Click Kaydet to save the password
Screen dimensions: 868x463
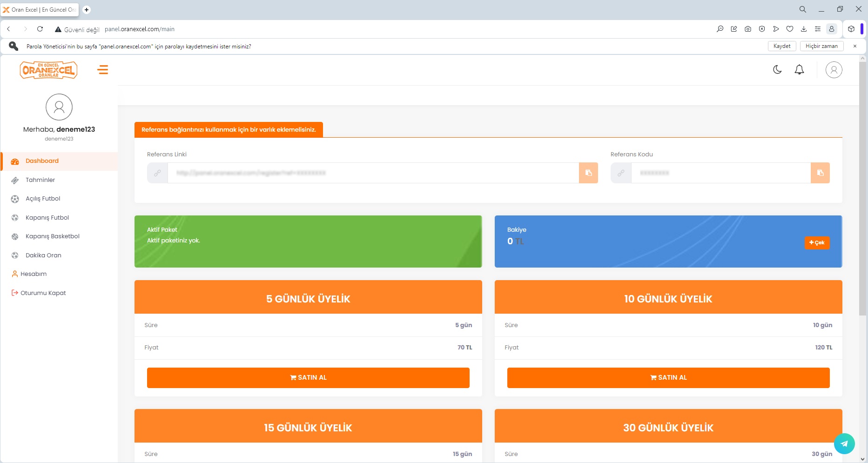(x=781, y=46)
